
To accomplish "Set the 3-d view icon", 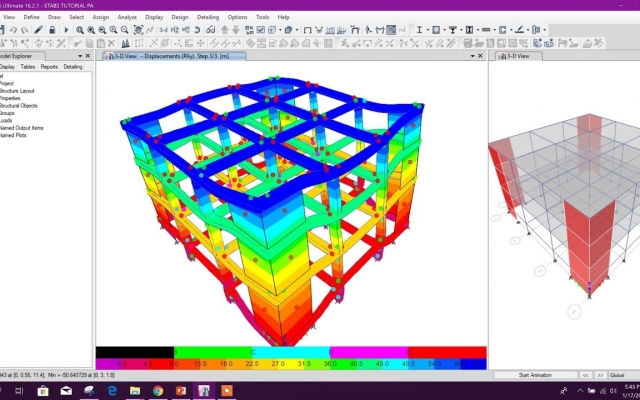I will [163, 30].
